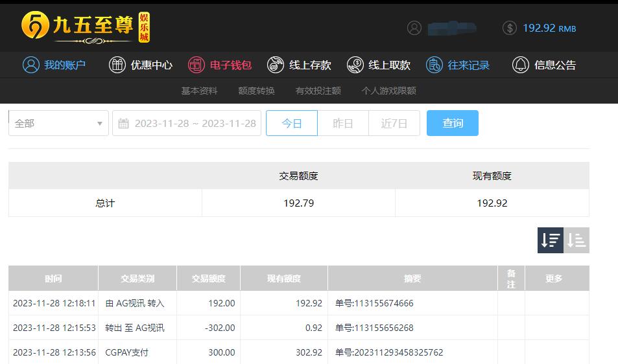
Task: Click the 300.00 transaction amount
Action: (x=222, y=352)
